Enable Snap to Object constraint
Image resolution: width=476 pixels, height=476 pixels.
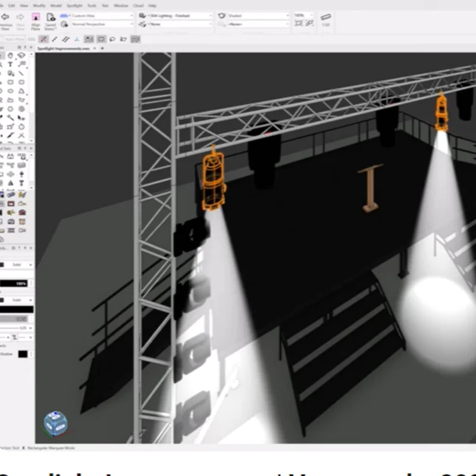(x=54, y=39)
